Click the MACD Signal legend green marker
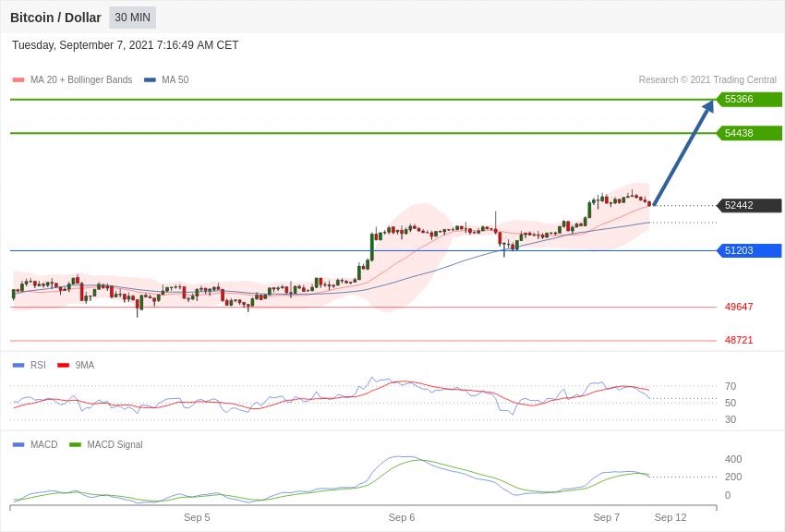This screenshot has width=785, height=532. 75,444
